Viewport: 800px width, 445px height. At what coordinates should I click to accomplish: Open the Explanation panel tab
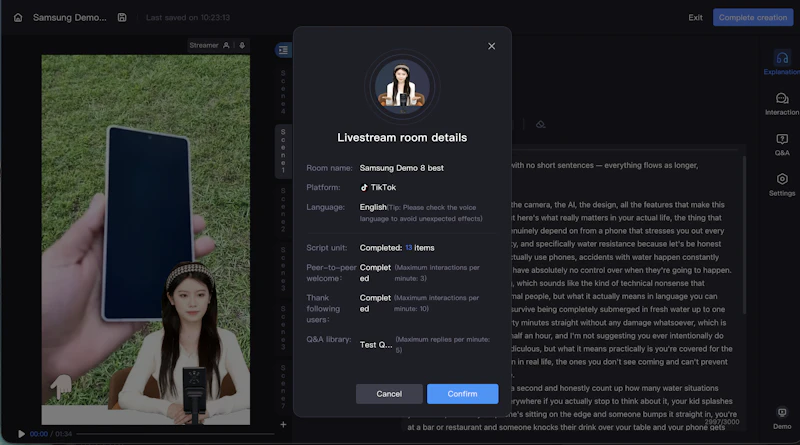[782, 63]
